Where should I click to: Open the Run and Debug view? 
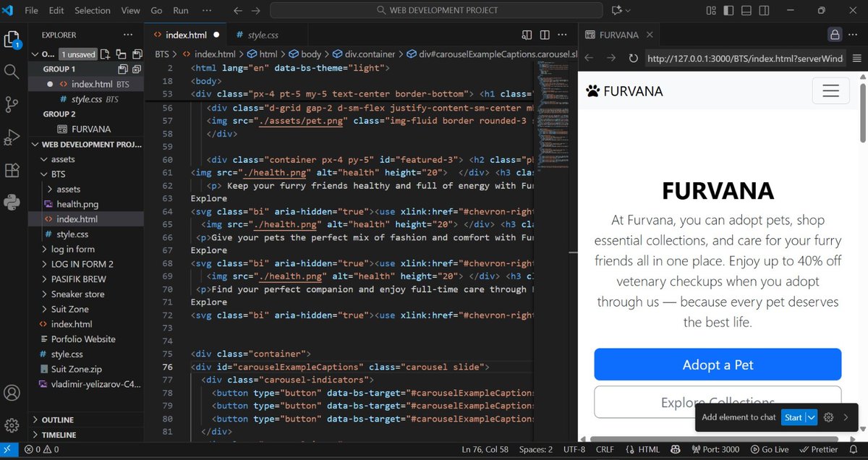point(12,137)
